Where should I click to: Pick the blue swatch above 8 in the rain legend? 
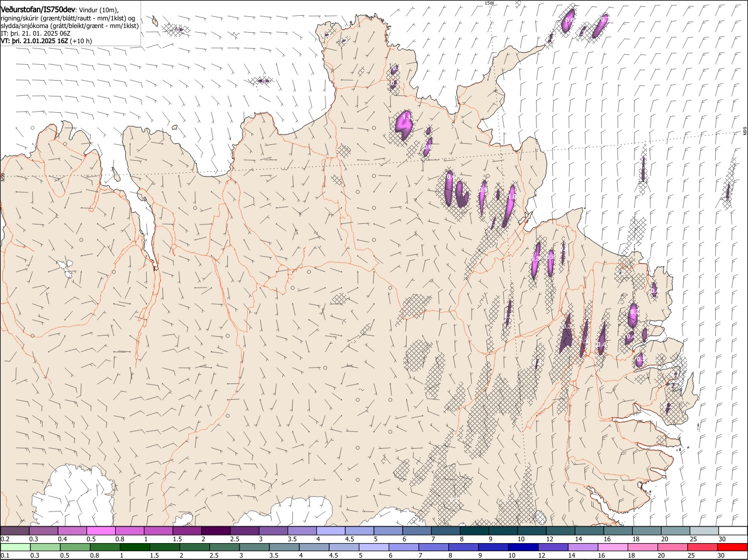click(462, 548)
